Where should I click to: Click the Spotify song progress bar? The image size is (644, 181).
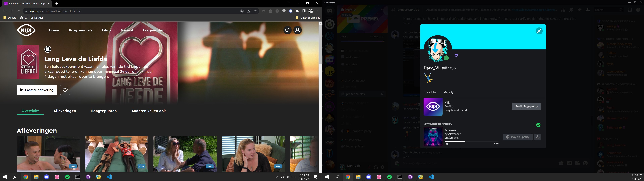click(472, 142)
